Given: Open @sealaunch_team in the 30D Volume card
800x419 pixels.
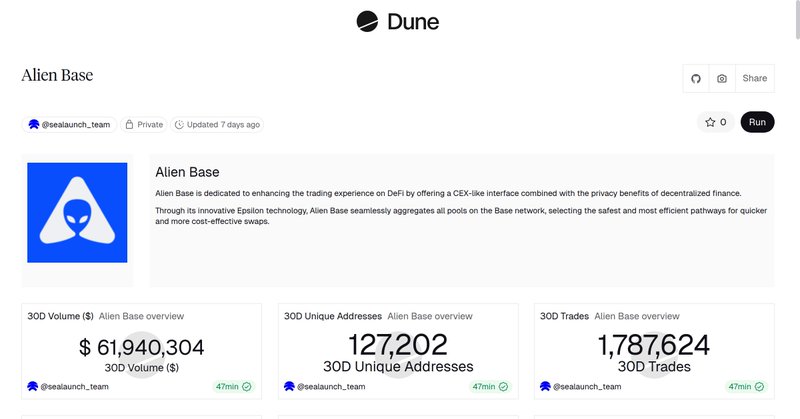Looking at the screenshot, I should pos(68,387).
